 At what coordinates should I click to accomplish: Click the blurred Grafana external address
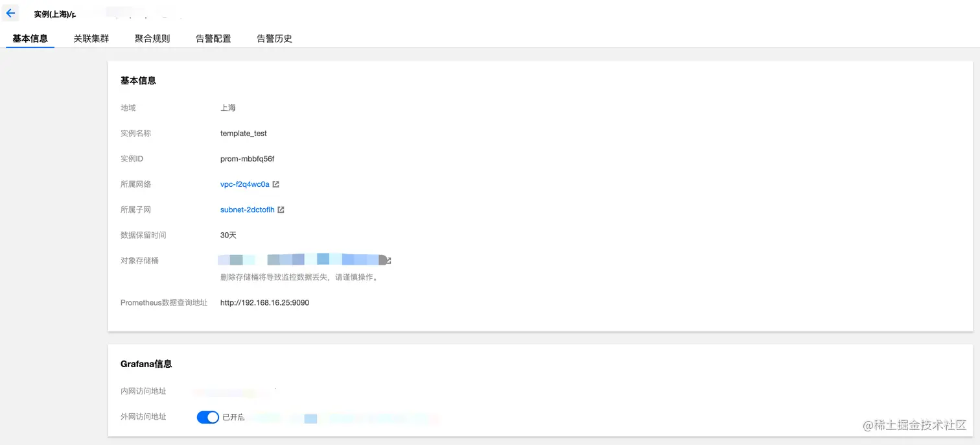(344, 418)
